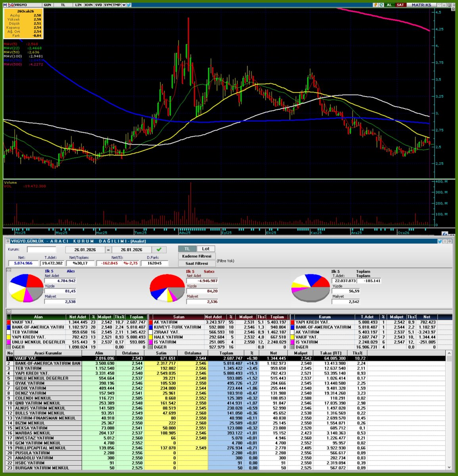
Task: Click the MATRIKS brand button
Action: click(421, 5)
